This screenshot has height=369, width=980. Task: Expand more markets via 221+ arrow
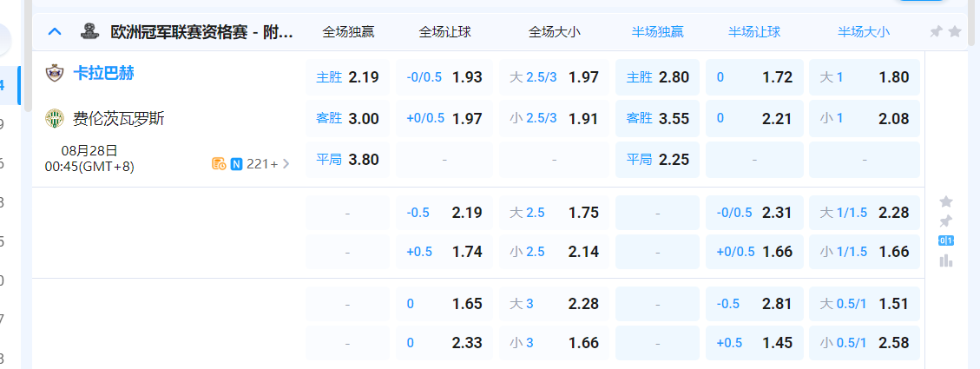(286, 163)
